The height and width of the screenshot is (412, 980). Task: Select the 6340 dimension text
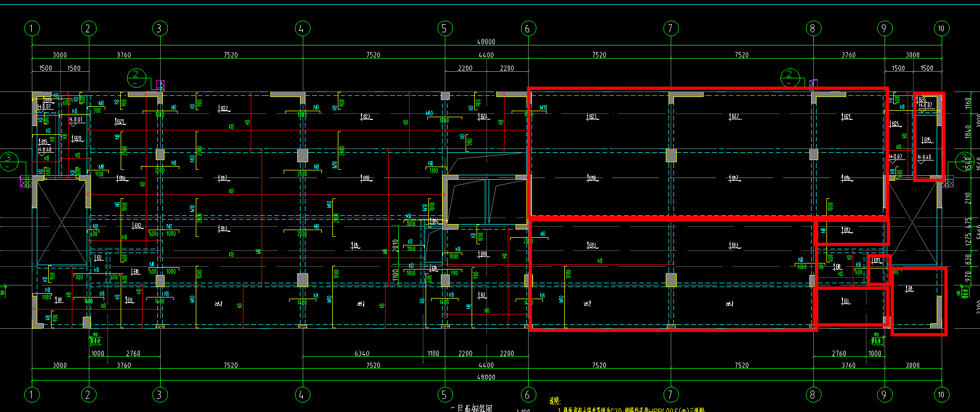tap(362, 353)
